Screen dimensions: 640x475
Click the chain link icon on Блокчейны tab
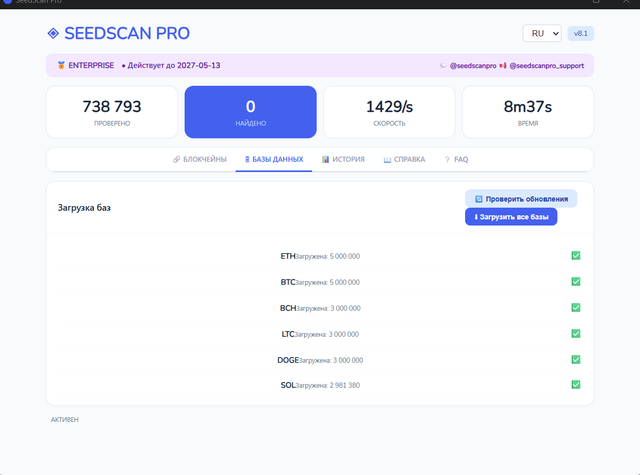(x=176, y=160)
